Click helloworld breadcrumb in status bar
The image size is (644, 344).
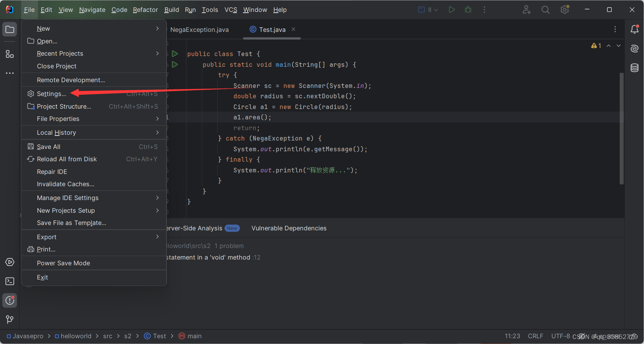pos(73,336)
